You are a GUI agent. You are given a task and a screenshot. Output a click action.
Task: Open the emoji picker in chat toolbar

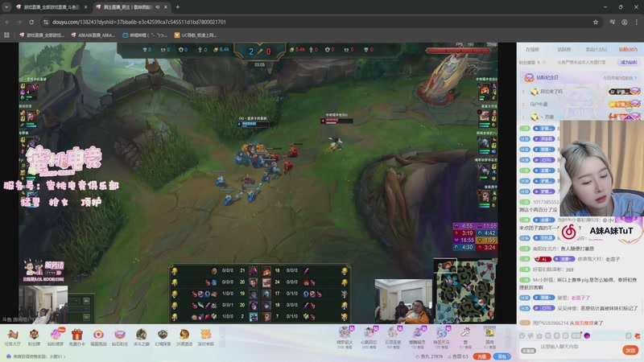[522, 335]
